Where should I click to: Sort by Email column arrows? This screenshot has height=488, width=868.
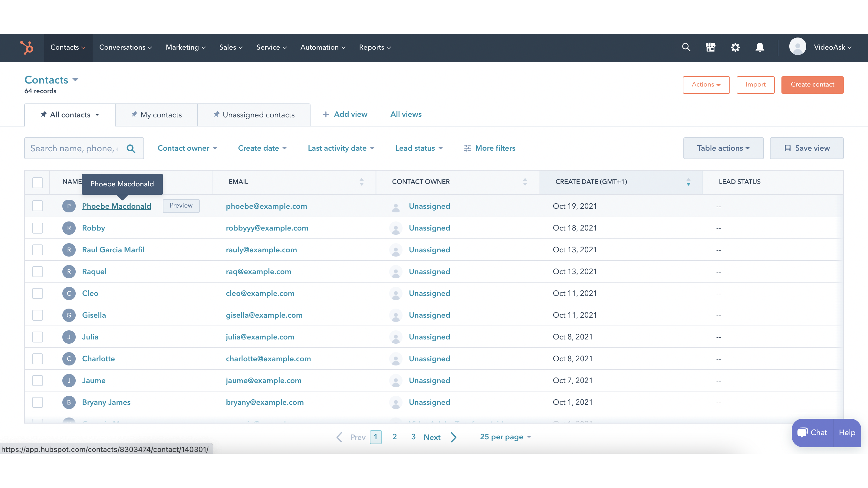tap(362, 182)
